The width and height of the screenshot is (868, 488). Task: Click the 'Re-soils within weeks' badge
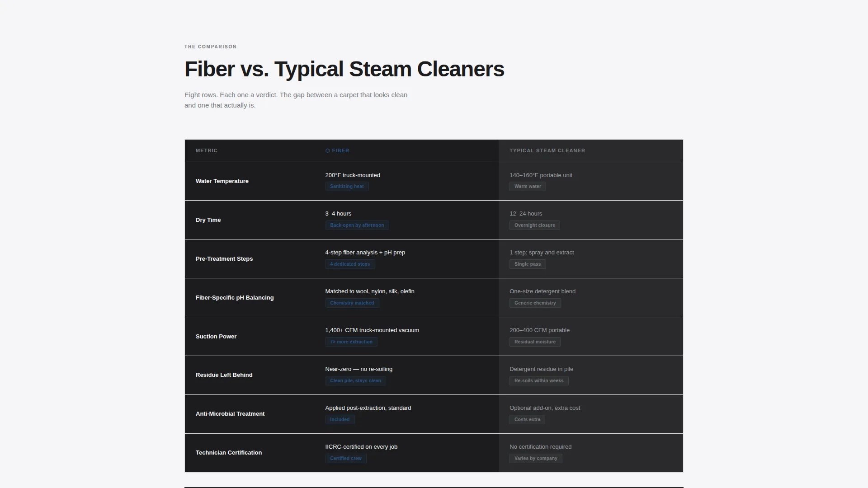coord(539,381)
